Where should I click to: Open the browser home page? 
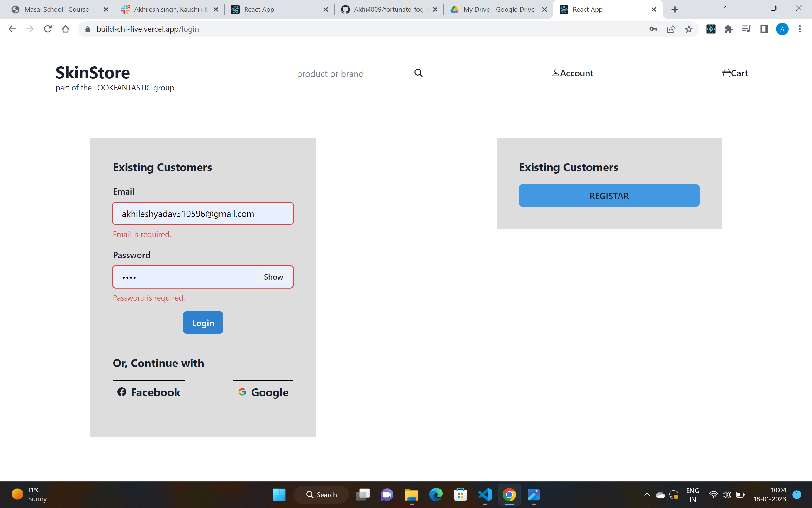click(65, 29)
